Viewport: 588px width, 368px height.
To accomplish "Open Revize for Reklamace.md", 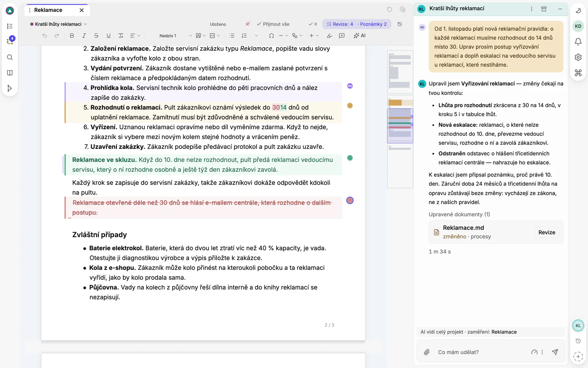I will pyautogui.click(x=547, y=232).
